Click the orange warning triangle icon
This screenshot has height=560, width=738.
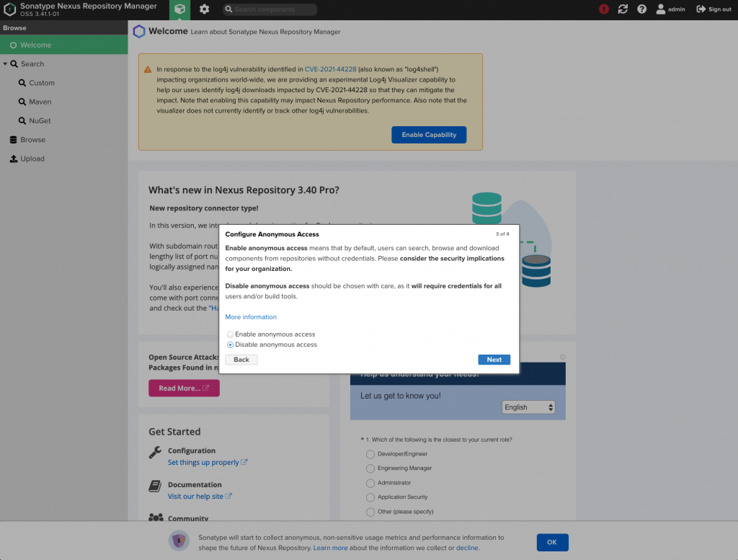click(x=148, y=69)
